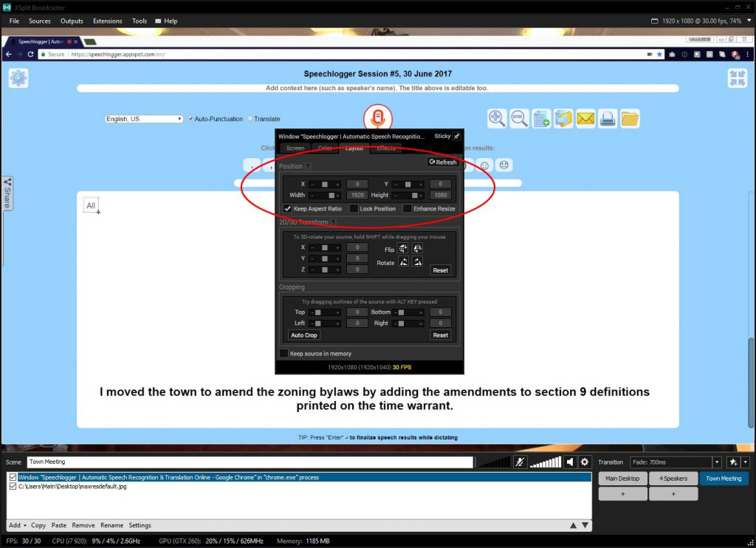
Task: Click Reset in the Cropping section
Action: pyautogui.click(x=440, y=335)
